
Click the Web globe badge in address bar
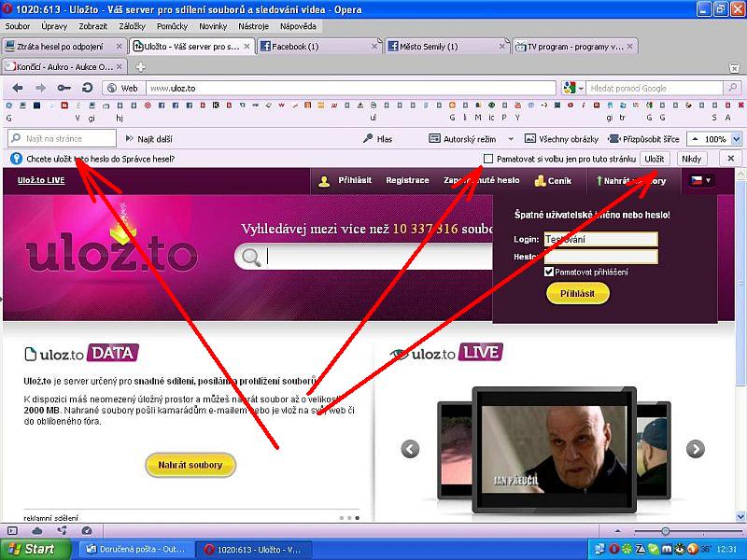pyautogui.click(x=123, y=88)
